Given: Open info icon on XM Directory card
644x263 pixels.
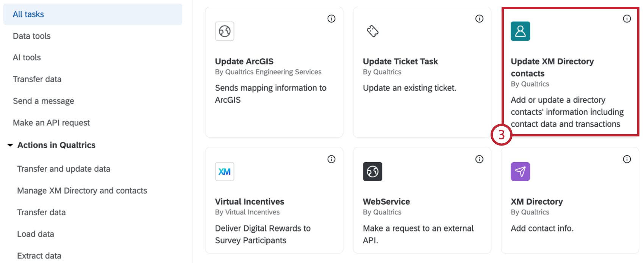Looking at the screenshot, I should click(627, 159).
